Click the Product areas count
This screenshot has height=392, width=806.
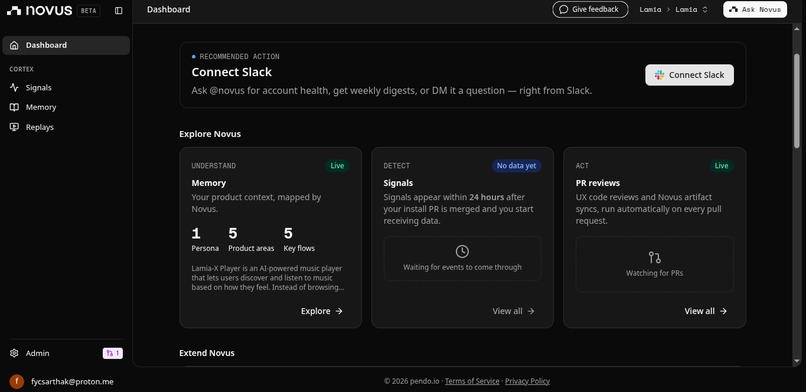(x=233, y=234)
